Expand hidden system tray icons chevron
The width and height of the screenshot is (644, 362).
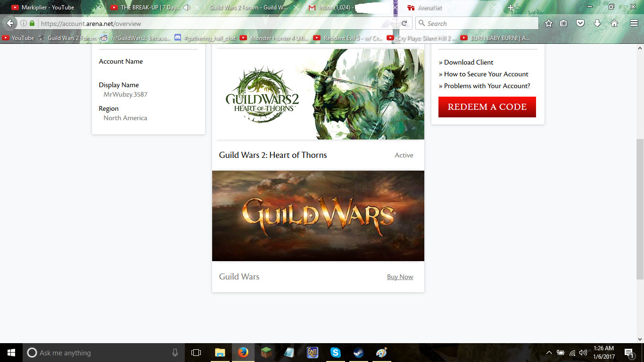click(x=549, y=353)
